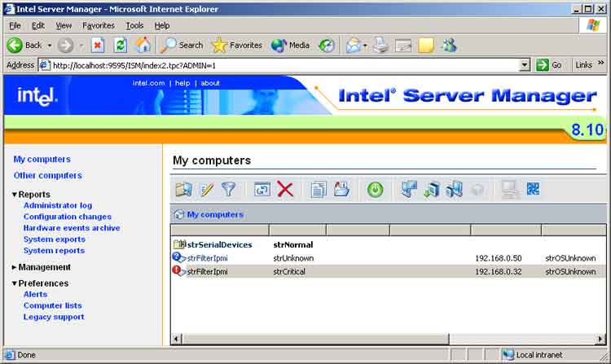
Task: Click the pencil edit icon in toolbar
Action: [207, 190]
